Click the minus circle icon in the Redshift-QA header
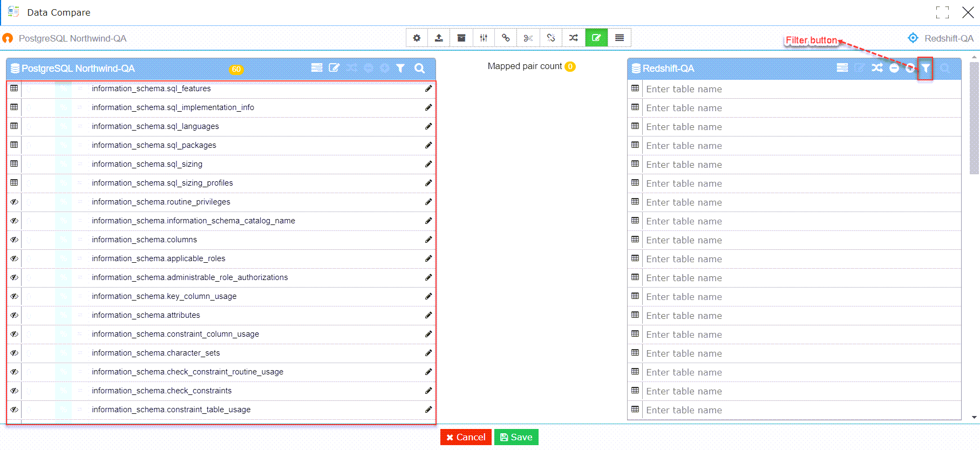This screenshot has height=450, width=980. [x=894, y=68]
